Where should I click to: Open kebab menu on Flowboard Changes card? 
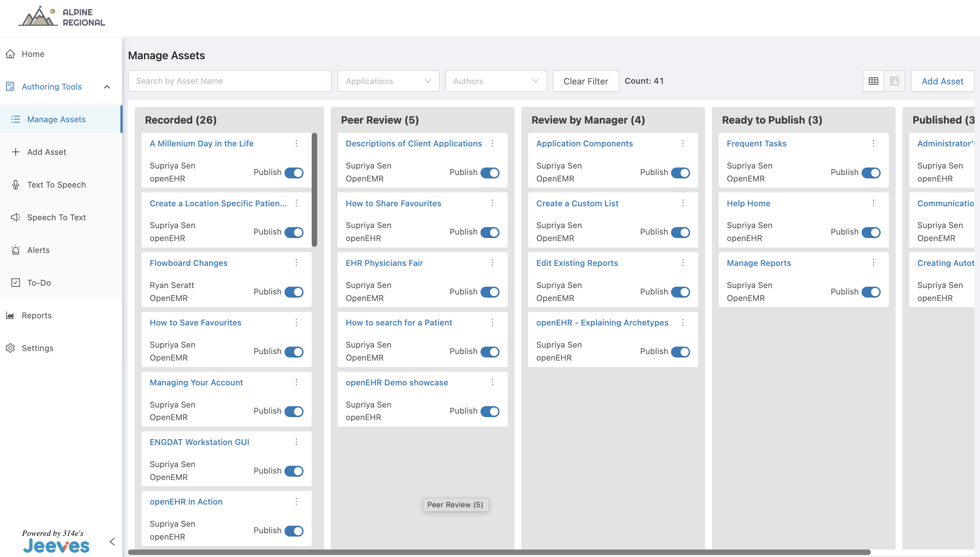coord(296,263)
